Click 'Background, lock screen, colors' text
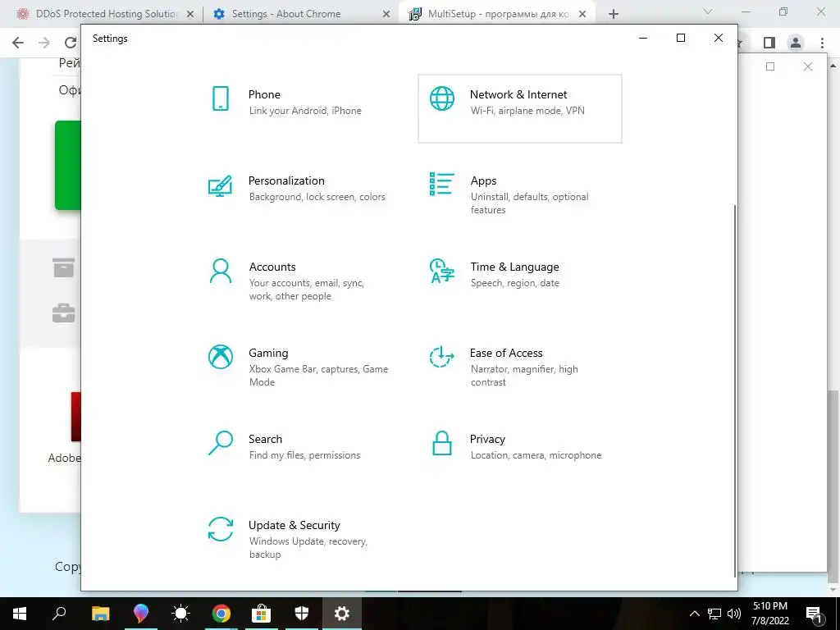This screenshot has width=840, height=630. (x=317, y=197)
